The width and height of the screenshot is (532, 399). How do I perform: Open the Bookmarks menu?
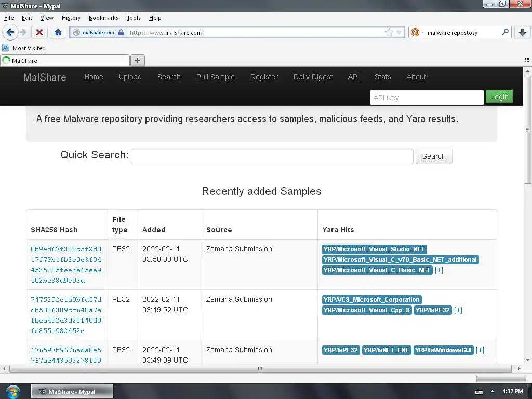[103, 18]
